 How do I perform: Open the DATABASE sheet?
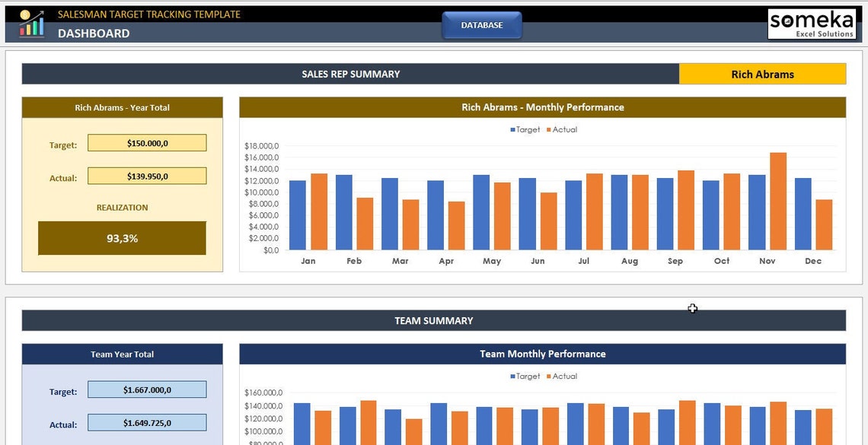(481, 24)
